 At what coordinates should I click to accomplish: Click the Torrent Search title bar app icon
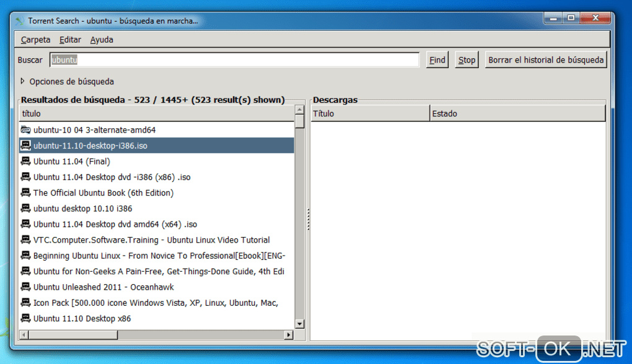tap(19, 21)
